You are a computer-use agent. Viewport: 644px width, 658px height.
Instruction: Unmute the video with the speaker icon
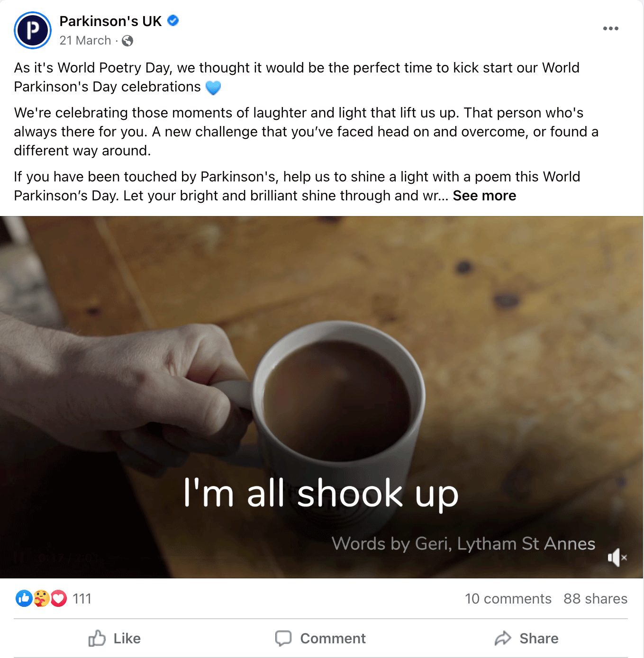[x=617, y=558]
